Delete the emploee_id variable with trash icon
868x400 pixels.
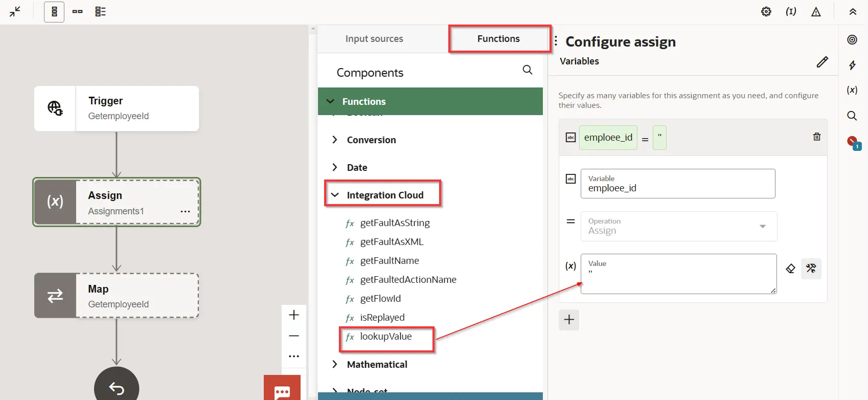(817, 137)
